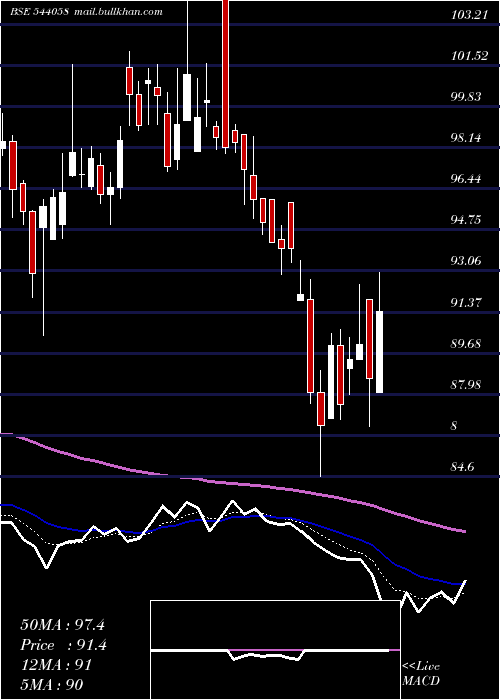Click the 98.14 price axis label
Image resolution: width=500 pixels, height=700 pixels.
coord(467,138)
